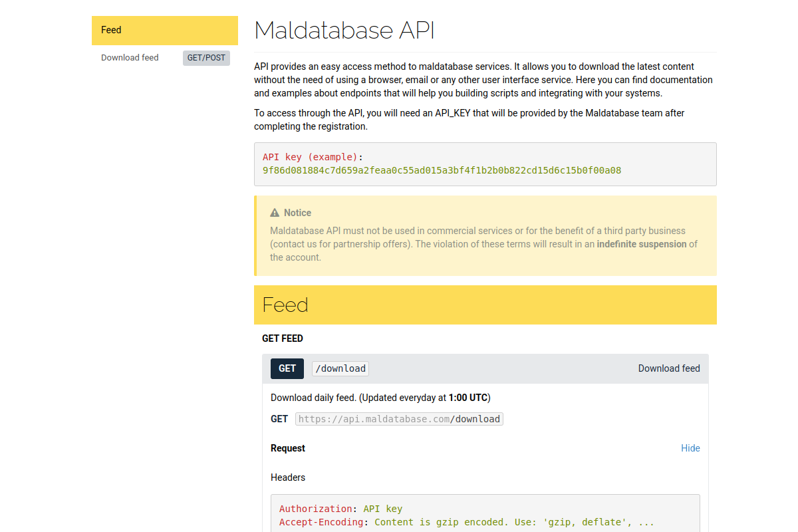Click the yellow Feed section header
Screen dimensions: 798x532
[x=485, y=305]
